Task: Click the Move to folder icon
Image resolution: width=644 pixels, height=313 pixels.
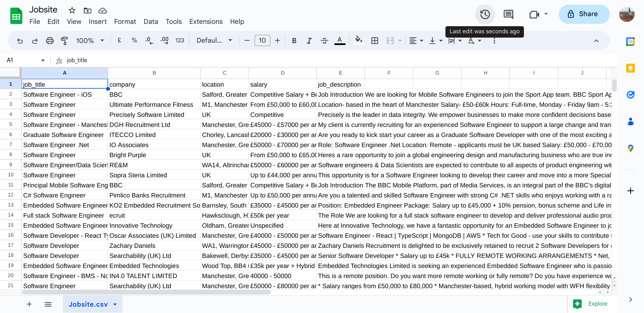Action: 87,10
